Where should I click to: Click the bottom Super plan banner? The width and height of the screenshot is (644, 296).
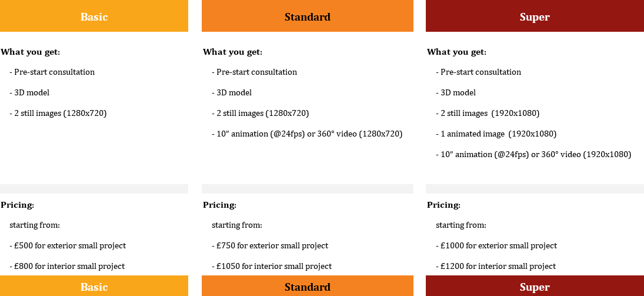(x=535, y=286)
